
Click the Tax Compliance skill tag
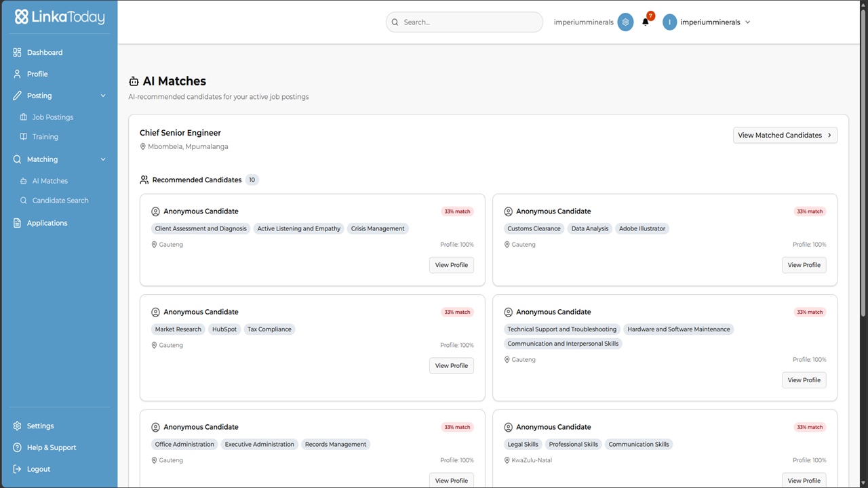pyautogui.click(x=269, y=329)
